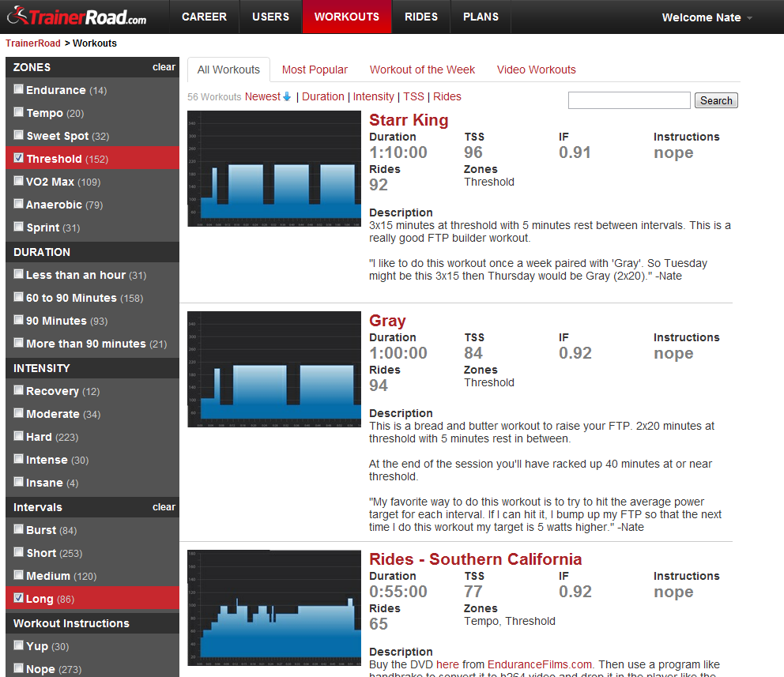Click the TrainerRoad.com logo
Image resolution: width=784 pixels, height=677 pixels.
77,17
